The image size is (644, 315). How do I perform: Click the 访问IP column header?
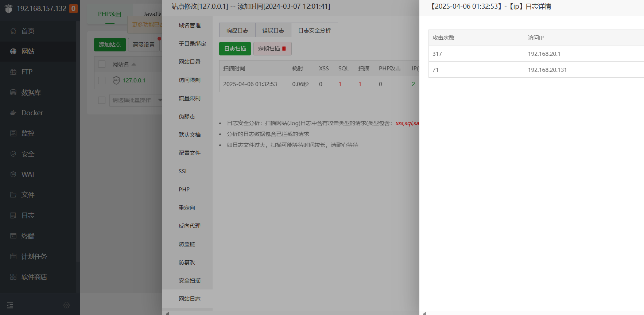pyautogui.click(x=536, y=38)
